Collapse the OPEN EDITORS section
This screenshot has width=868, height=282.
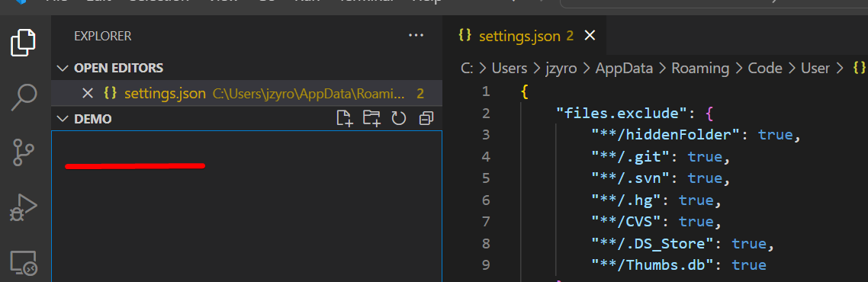(x=63, y=68)
